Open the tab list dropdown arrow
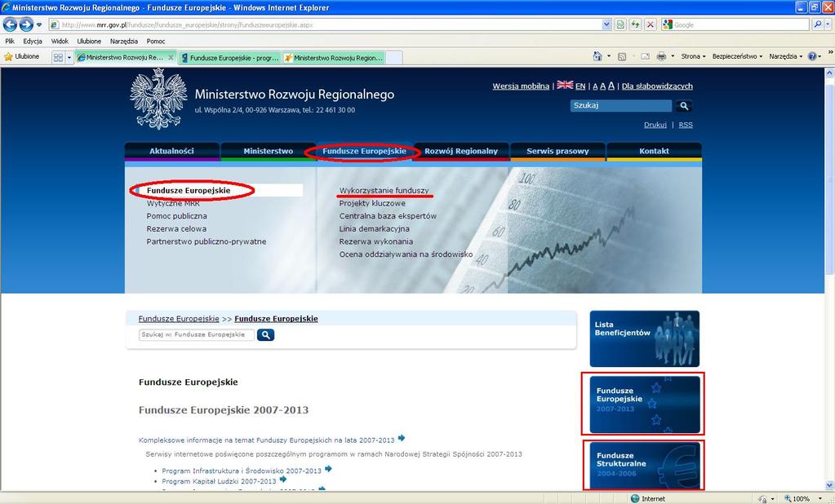 click(69, 57)
